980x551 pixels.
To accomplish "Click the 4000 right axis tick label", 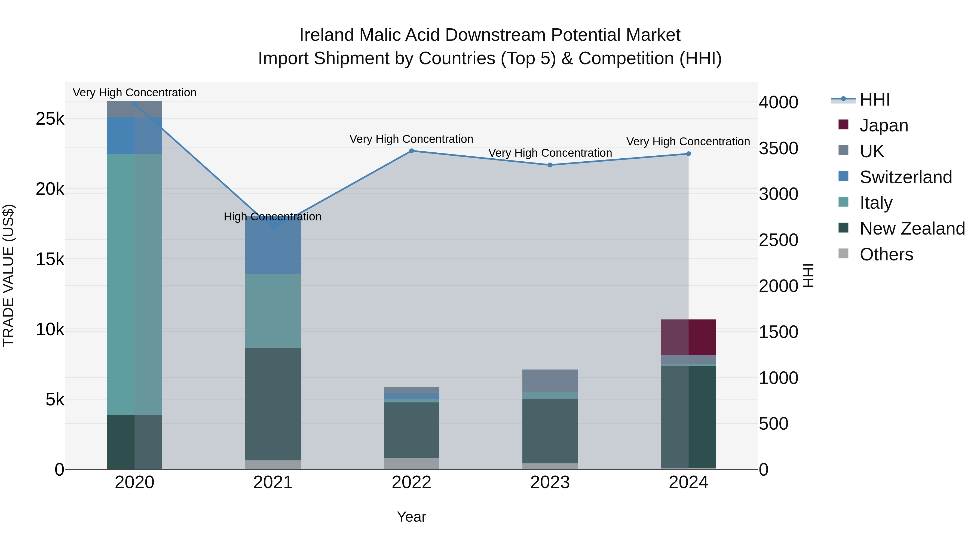I will pos(779,103).
